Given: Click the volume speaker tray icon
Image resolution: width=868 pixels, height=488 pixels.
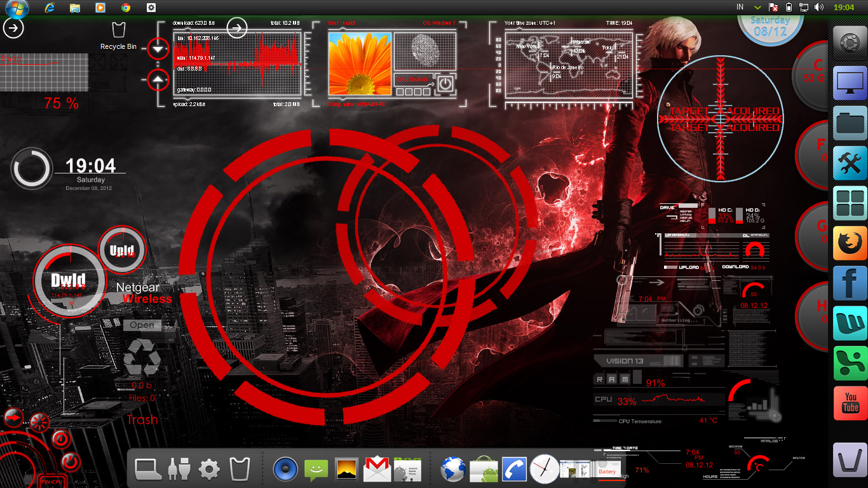Looking at the screenshot, I should coord(820,8).
